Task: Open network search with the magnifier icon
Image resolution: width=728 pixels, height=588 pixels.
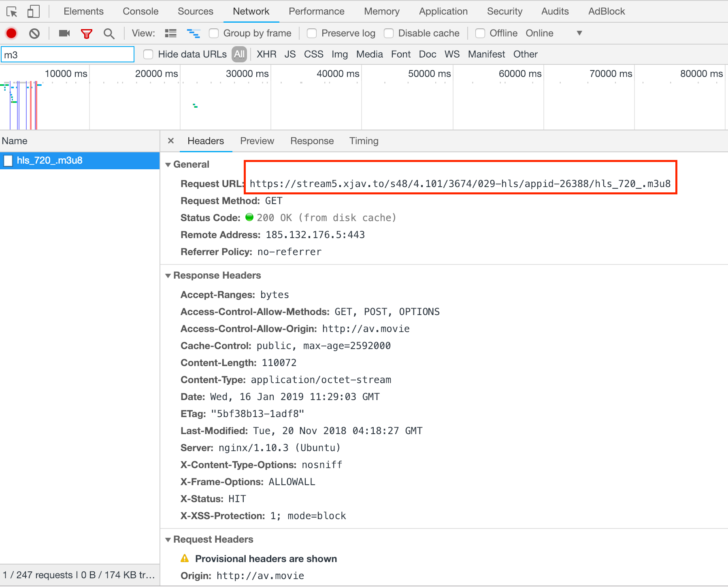Action: (109, 33)
